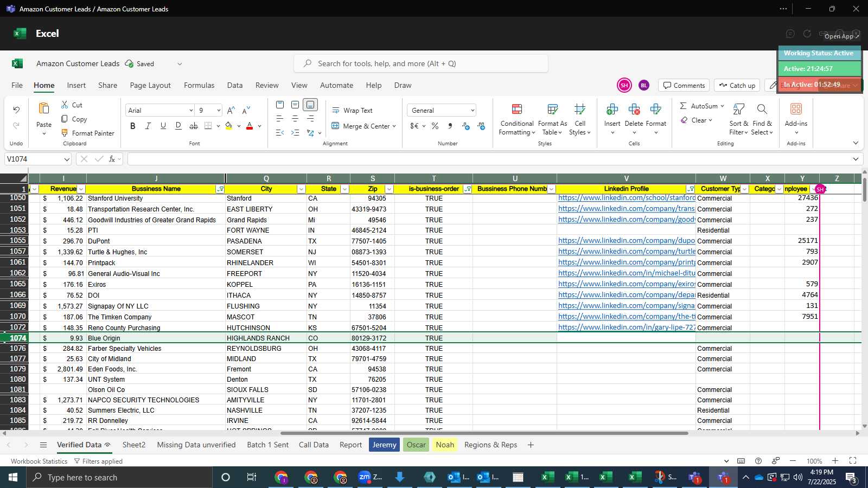Click the search tools and help box
Screen dimensions: 868x488
pyautogui.click(x=421, y=63)
